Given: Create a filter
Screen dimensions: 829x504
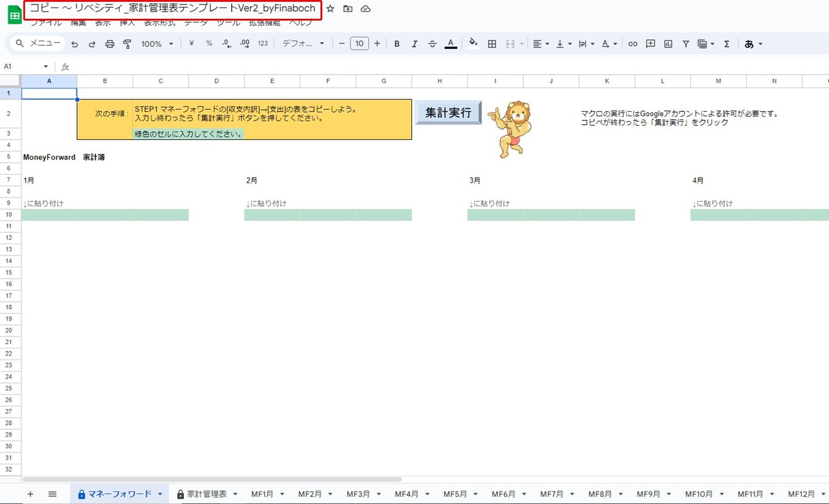Looking at the screenshot, I should [x=686, y=44].
